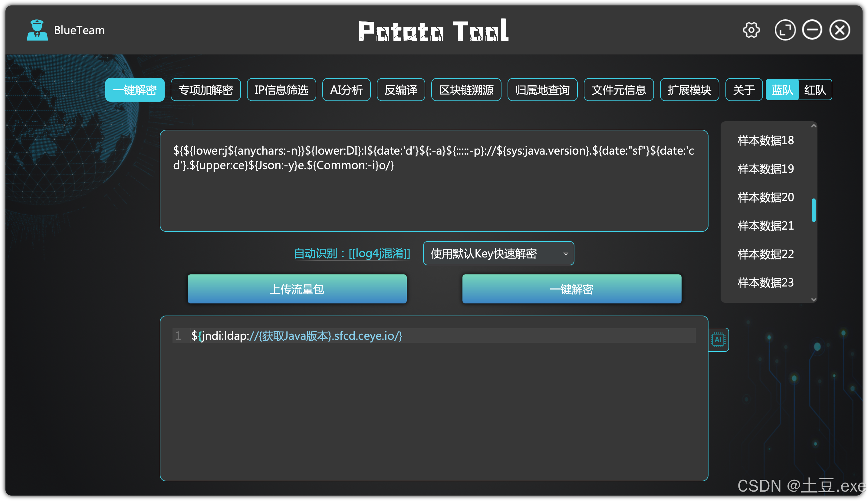Open the 反编译 tab
The width and height of the screenshot is (868, 501).
(x=401, y=90)
